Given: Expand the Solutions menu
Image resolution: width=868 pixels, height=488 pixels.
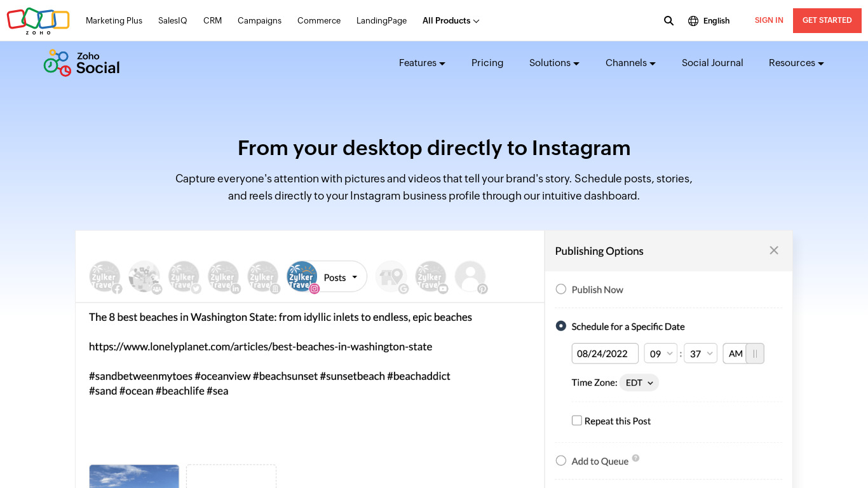Looking at the screenshot, I should point(554,63).
